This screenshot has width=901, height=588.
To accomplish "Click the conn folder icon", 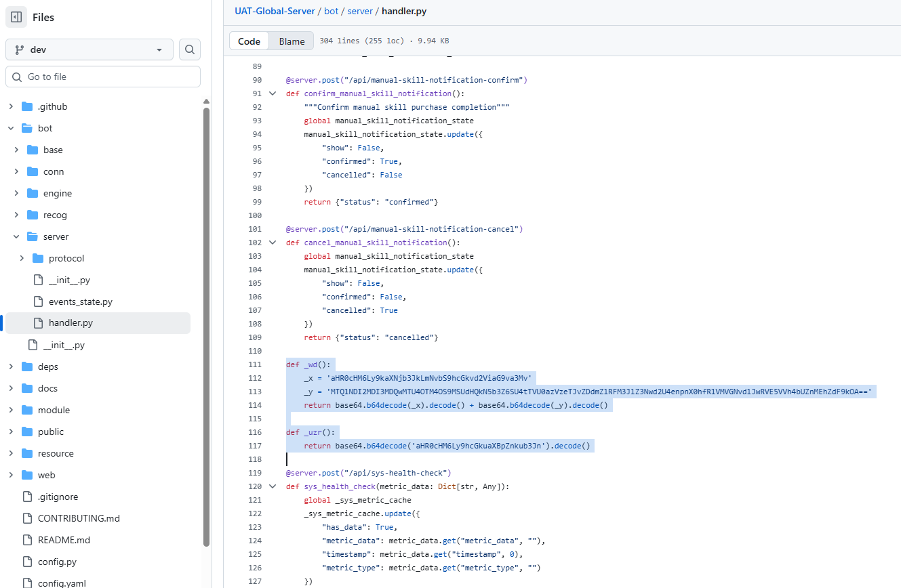I will pyautogui.click(x=33, y=171).
